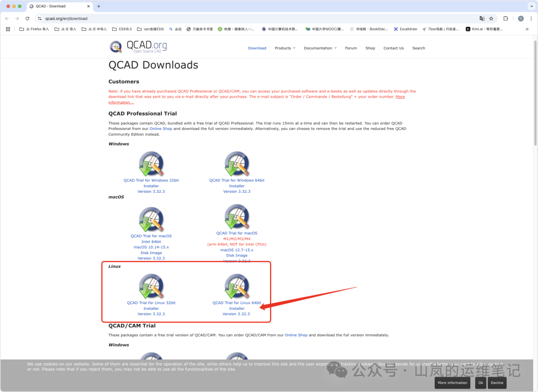The image size is (538, 392).
Task: Open the Chrome profile avatar icon
Action: [520, 18]
